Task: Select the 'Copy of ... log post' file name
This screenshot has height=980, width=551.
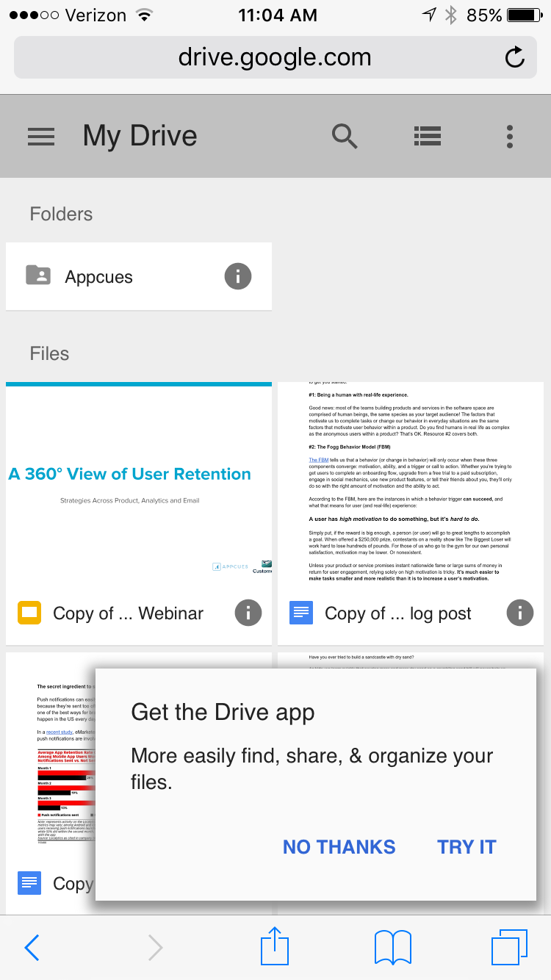Action: [x=398, y=613]
